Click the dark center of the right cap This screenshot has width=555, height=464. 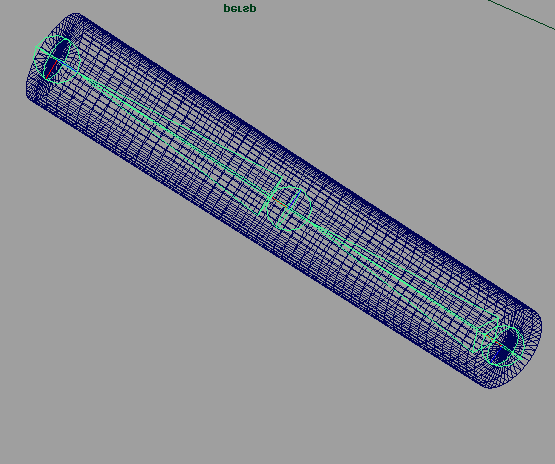coord(509,343)
